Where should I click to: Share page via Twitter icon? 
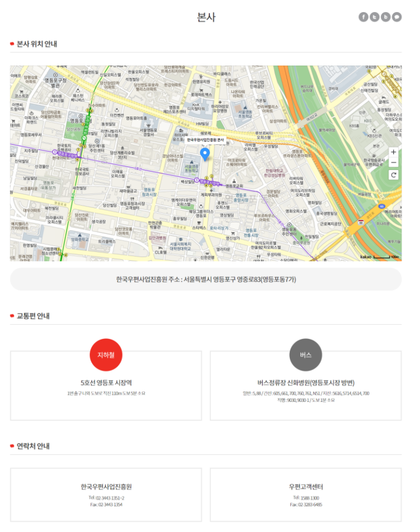(375, 17)
